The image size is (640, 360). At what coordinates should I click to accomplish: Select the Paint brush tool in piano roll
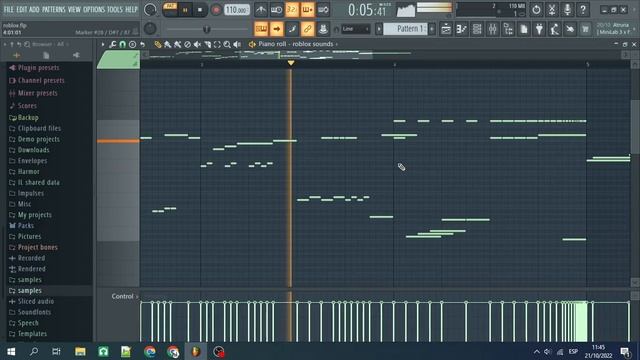pyautogui.click(x=167, y=44)
